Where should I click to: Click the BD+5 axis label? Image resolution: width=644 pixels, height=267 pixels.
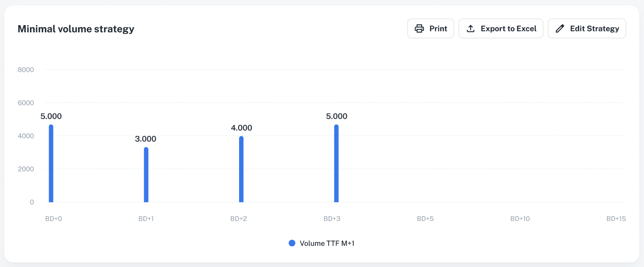(x=425, y=219)
